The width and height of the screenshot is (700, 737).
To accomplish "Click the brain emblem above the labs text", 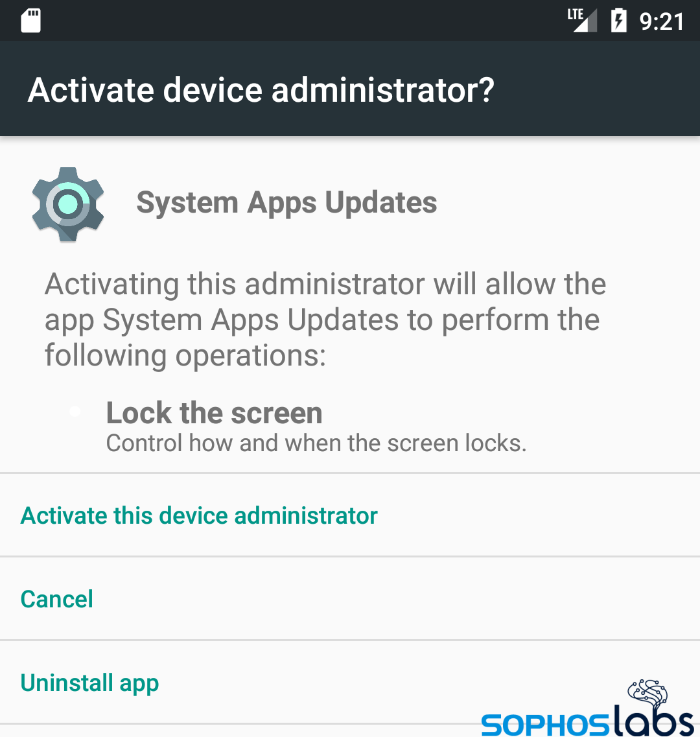I will click(x=648, y=694).
